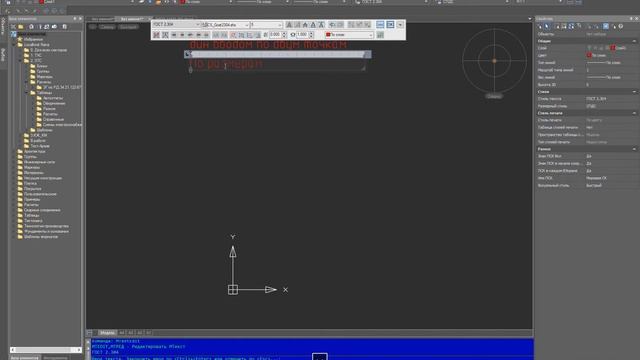This screenshot has width=640, height=360.
Task: Click the Цвет property red swatch
Action: (x=589, y=55)
